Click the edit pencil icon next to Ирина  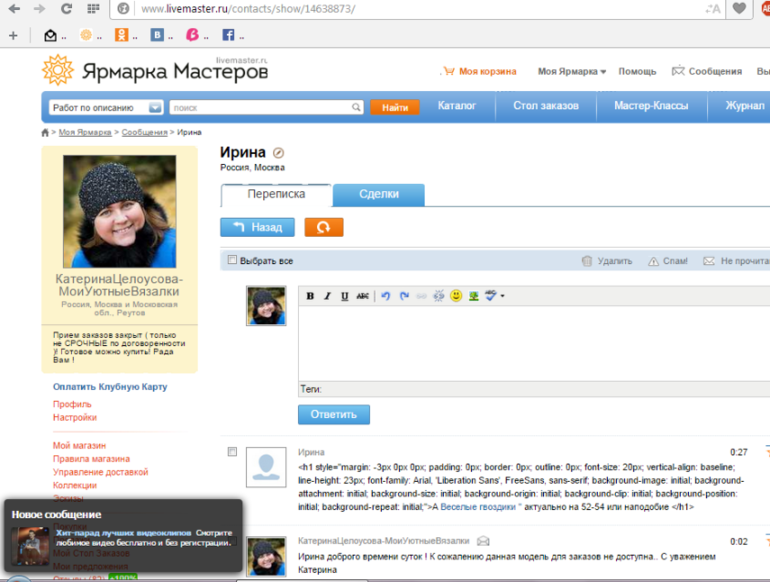[x=278, y=153]
